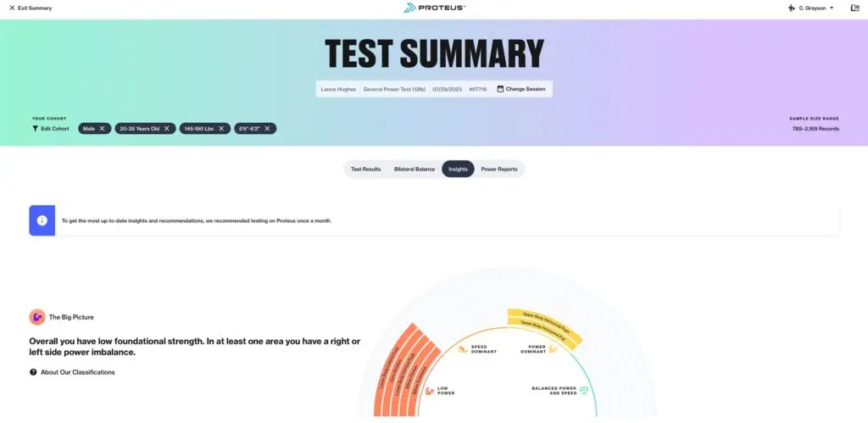The image size is (868, 423).
Task: Select the Insights tab
Action: pos(458,169)
